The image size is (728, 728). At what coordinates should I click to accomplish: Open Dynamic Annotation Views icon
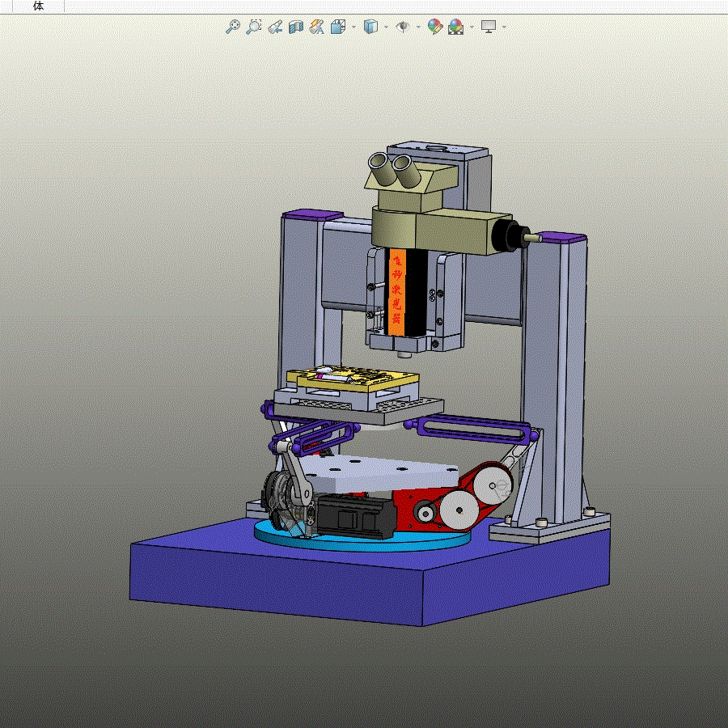[x=316, y=27]
